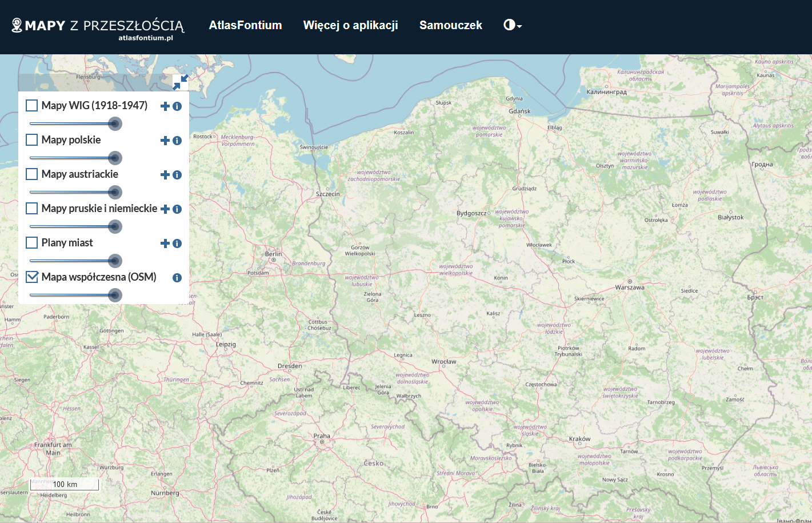Click the Mapy polskie label
Image resolution: width=812 pixels, height=523 pixels.
point(71,140)
